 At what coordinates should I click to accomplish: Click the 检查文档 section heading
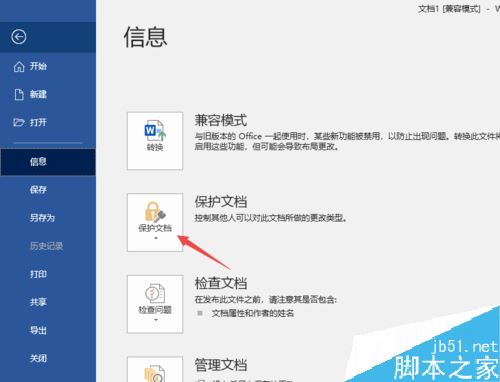[x=221, y=283]
